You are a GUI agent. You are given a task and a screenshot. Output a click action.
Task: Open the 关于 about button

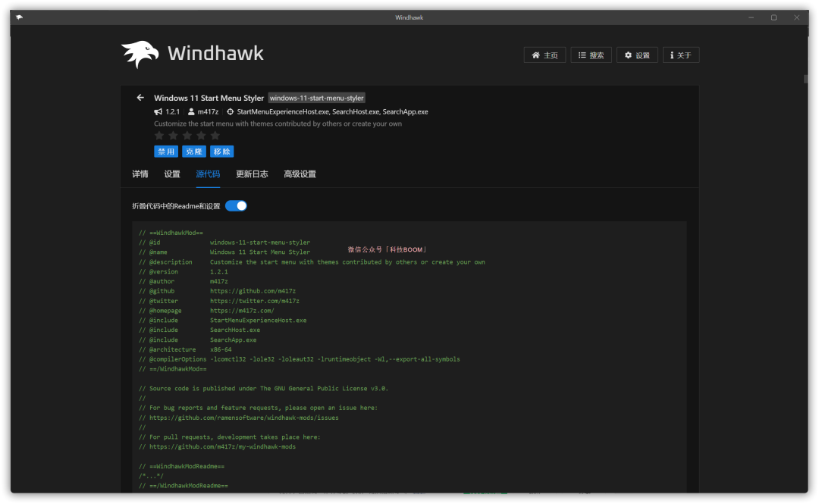681,55
